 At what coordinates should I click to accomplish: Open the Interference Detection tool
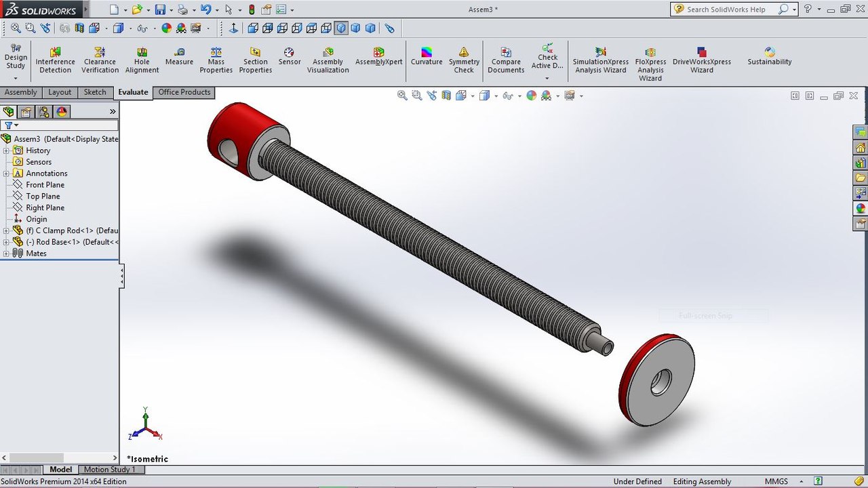coord(55,60)
